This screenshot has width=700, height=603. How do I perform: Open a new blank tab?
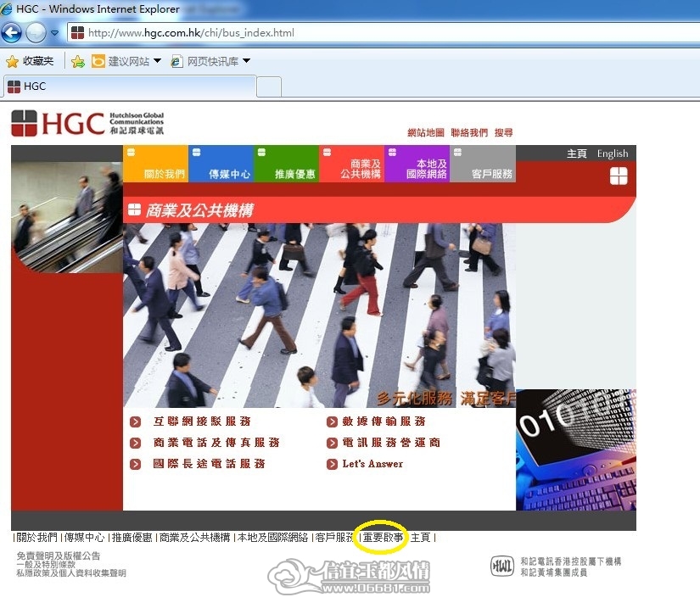point(269,87)
